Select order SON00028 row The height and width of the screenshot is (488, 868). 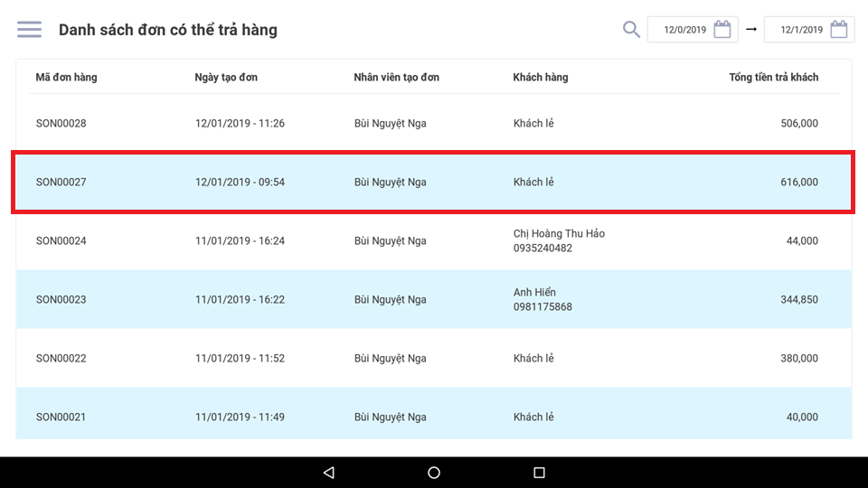61,123
